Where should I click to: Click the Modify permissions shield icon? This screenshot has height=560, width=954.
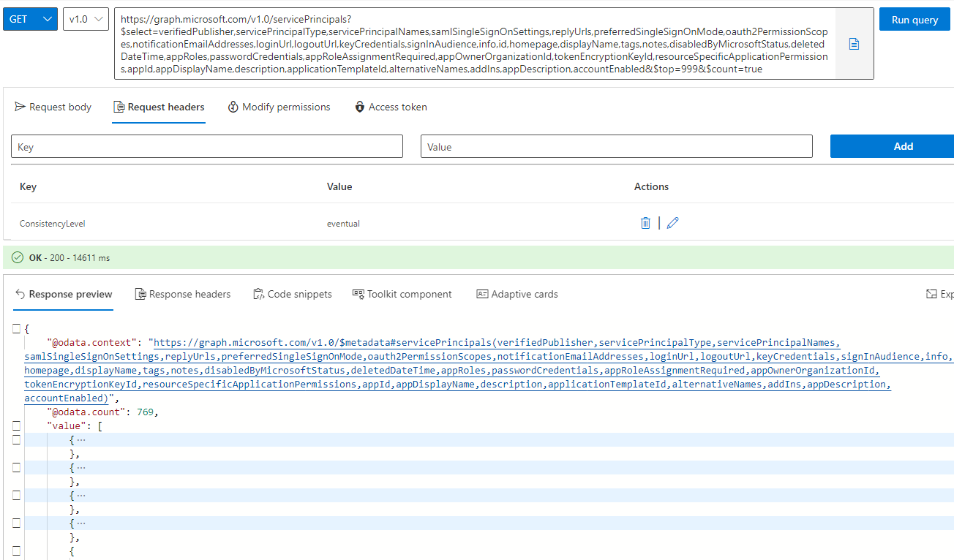point(233,107)
